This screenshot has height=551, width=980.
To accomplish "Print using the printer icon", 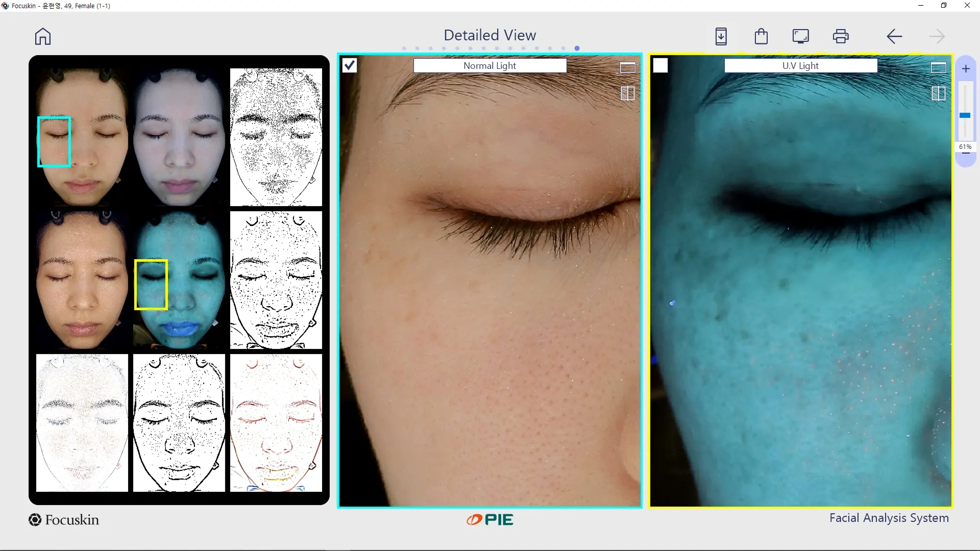I will [841, 36].
